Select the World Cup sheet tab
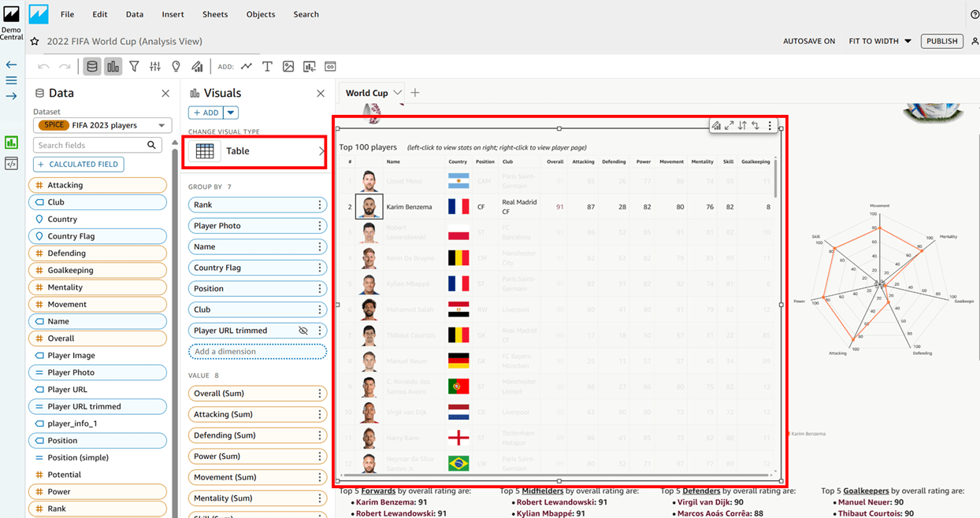980x518 pixels. tap(367, 93)
